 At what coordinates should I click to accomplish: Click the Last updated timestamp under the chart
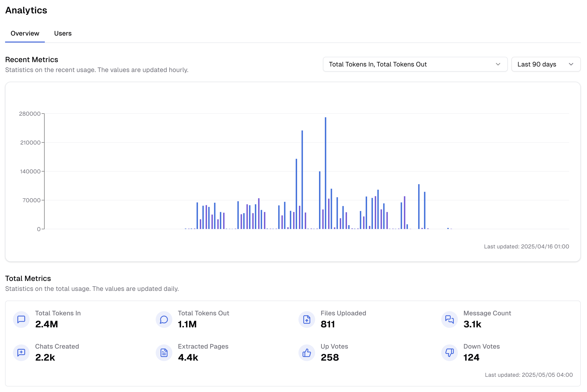[527, 247]
